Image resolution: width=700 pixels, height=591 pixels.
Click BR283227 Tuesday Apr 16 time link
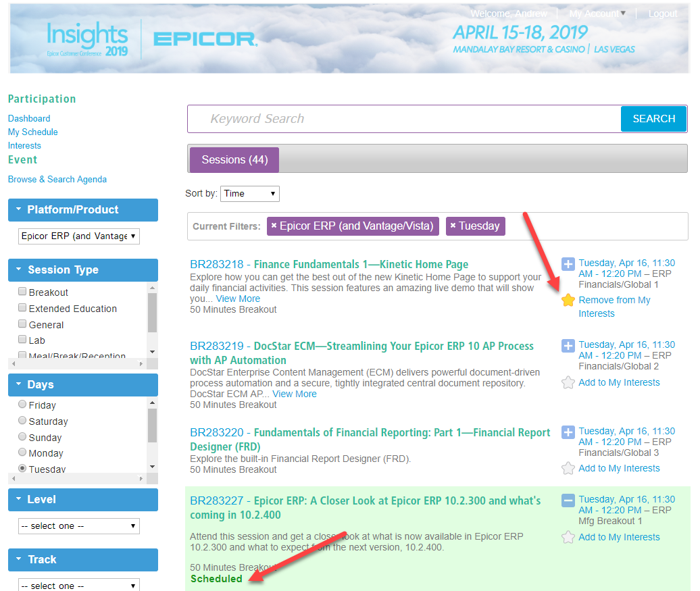(x=627, y=505)
